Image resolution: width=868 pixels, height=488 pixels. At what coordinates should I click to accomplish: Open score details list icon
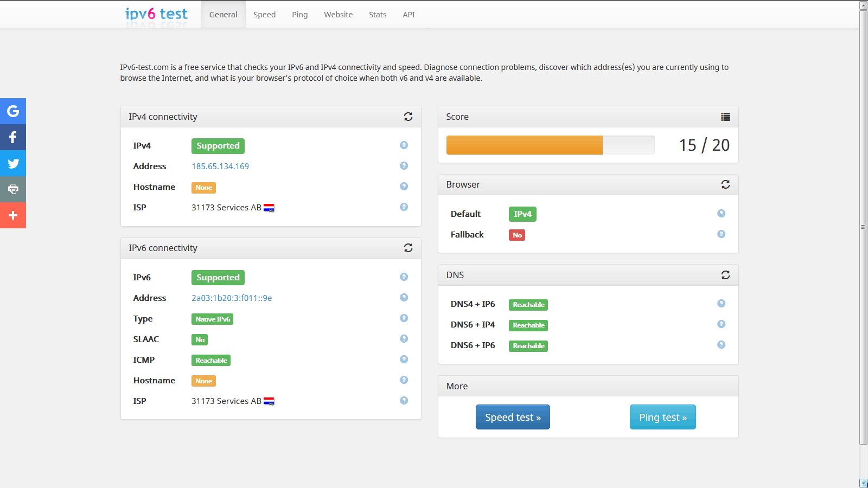point(725,117)
